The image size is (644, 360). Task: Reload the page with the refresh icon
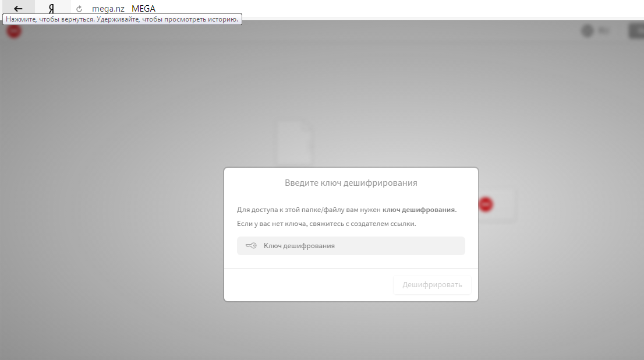click(79, 9)
